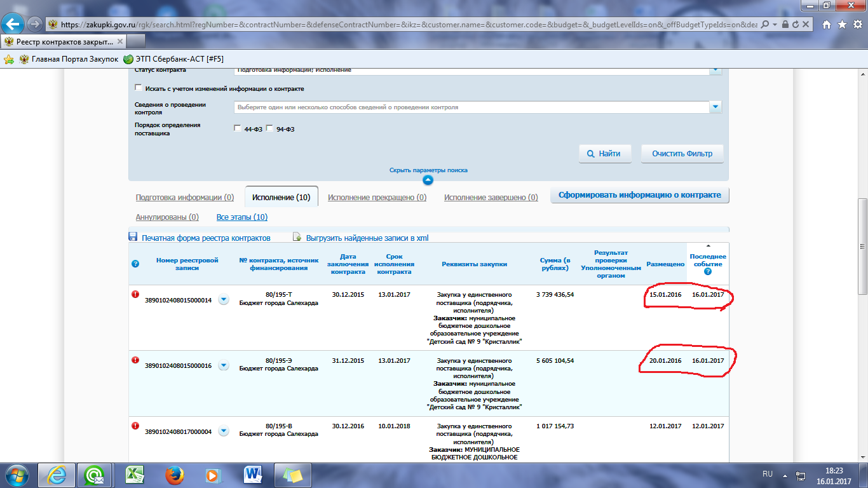Screen dimensions: 868x488
Task: Click browser back arrow button
Action: point(13,24)
